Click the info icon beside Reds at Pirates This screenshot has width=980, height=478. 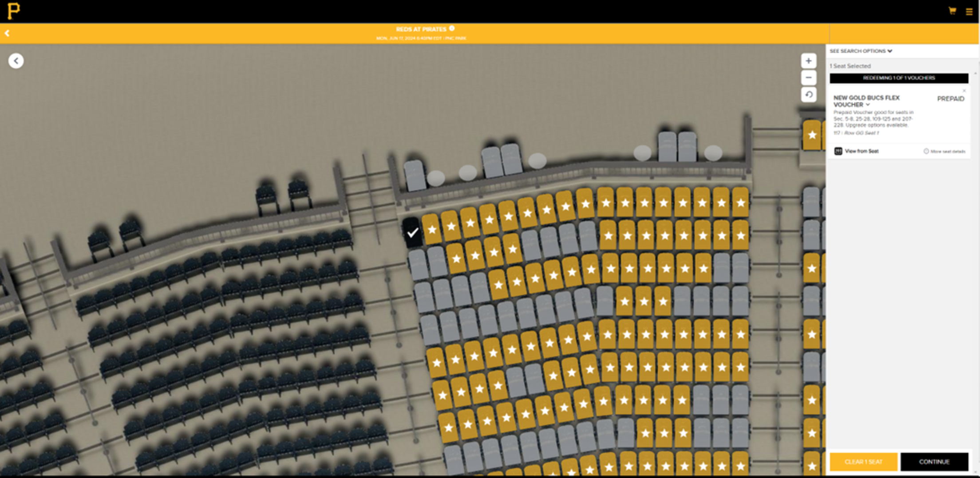452,28
